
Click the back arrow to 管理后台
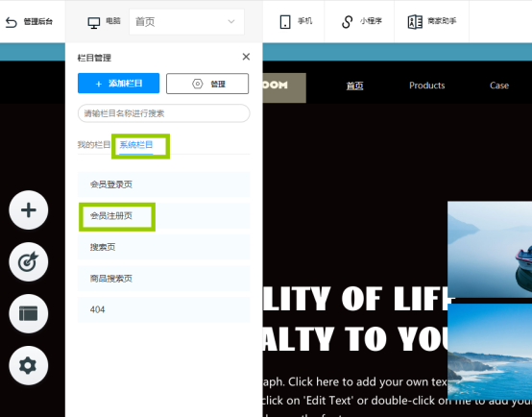pos(12,22)
